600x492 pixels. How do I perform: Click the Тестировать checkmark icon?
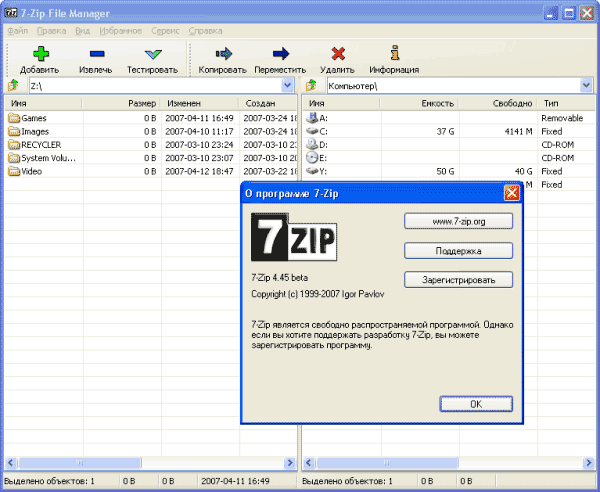[x=153, y=54]
